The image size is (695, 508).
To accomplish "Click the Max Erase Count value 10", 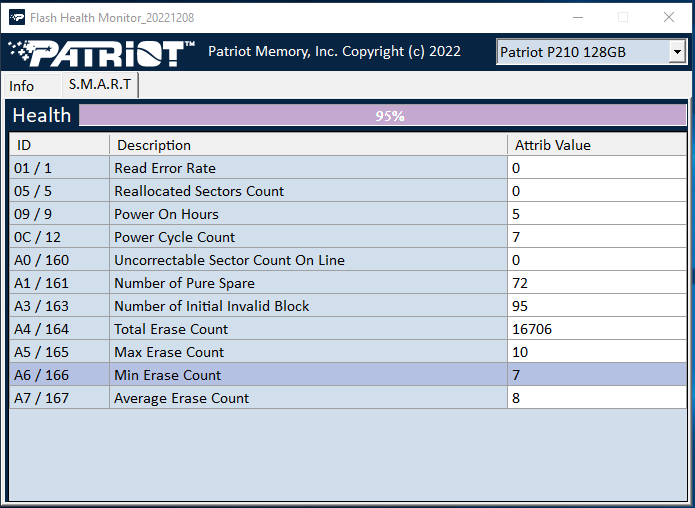I will [x=520, y=352].
